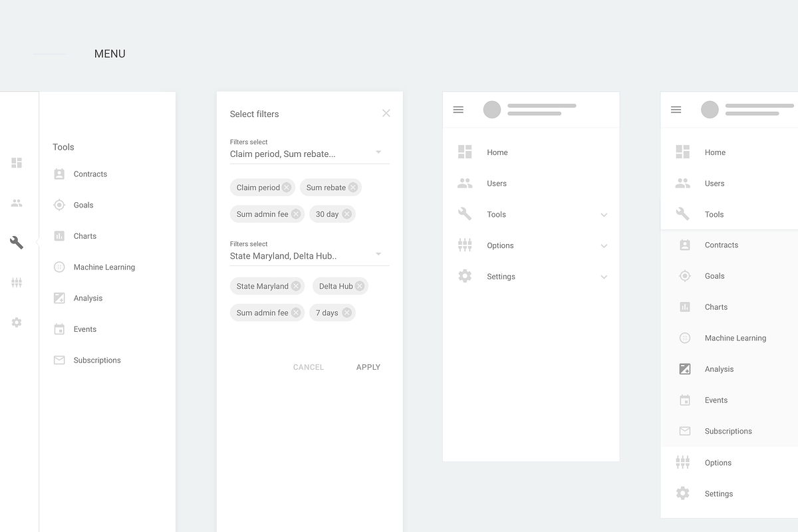Viewport: 798px width, 532px height.
Task: Click the Goals target icon in the Tools panel
Action: pos(59,205)
